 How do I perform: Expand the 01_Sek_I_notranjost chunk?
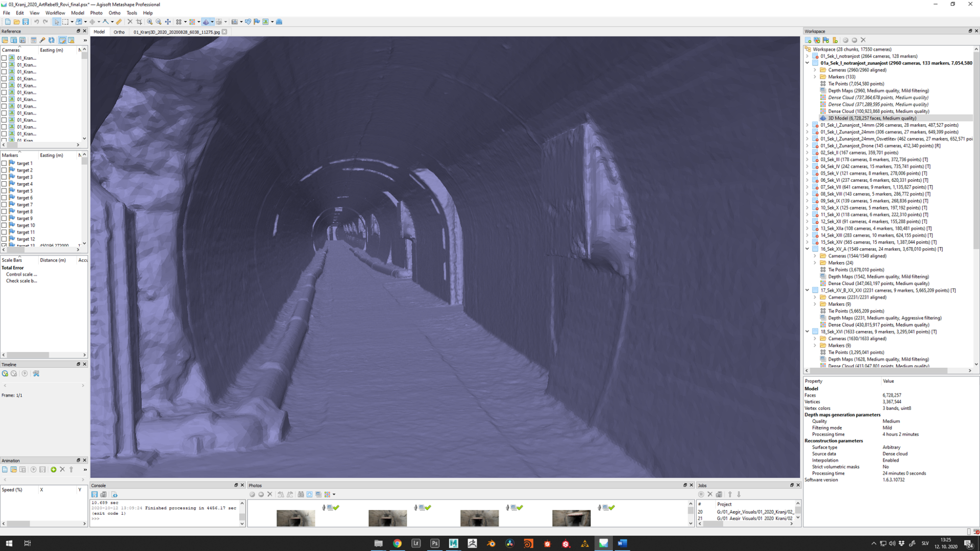[808, 56]
